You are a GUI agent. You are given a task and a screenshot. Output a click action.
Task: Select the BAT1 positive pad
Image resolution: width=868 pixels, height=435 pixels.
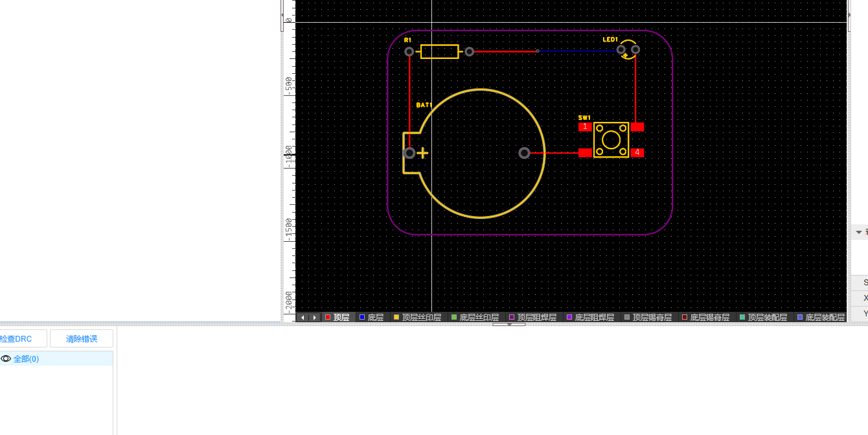[409, 153]
